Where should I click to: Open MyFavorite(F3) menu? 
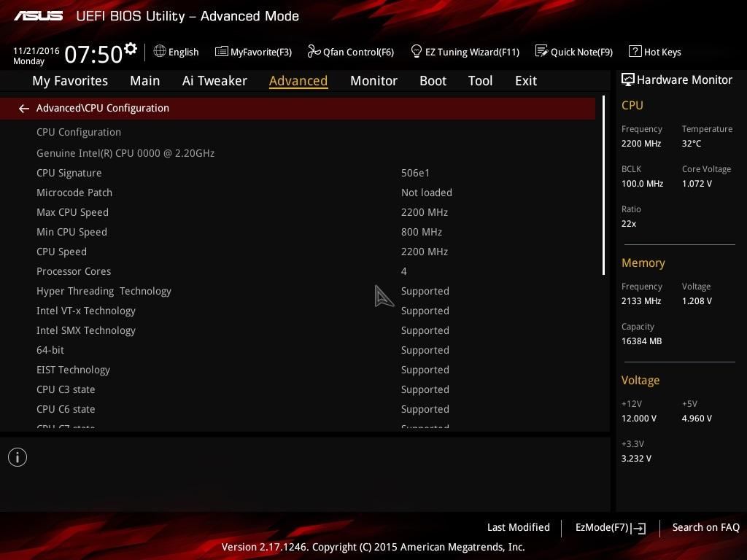253,52
